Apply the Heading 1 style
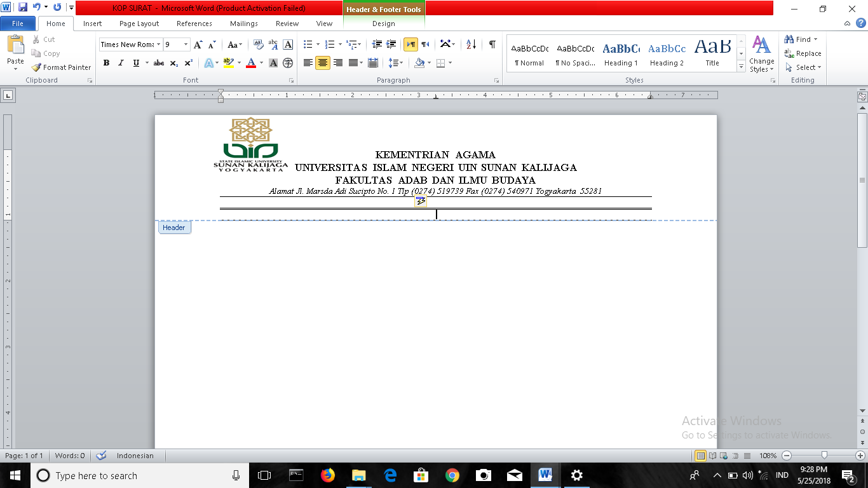The height and width of the screenshot is (488, 868). (621, 53)
